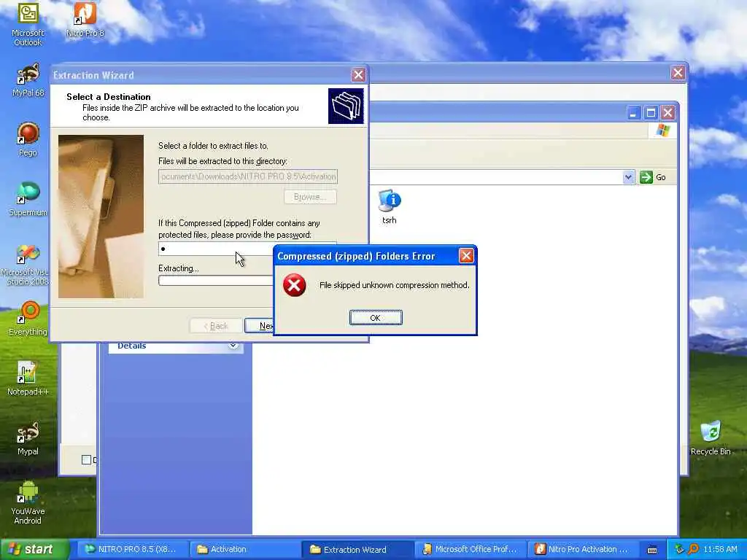The image size is (747, 560).
Task: Open the Nitro Pro 8 desktop shortcut
Action: (x=85, y=20)
